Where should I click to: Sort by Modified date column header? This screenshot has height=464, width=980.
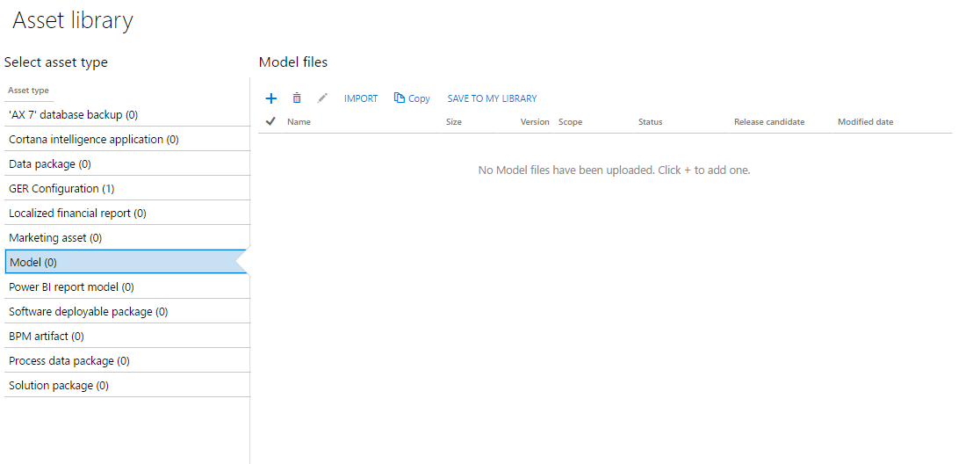pyautogui.click(x=865, y=122)
